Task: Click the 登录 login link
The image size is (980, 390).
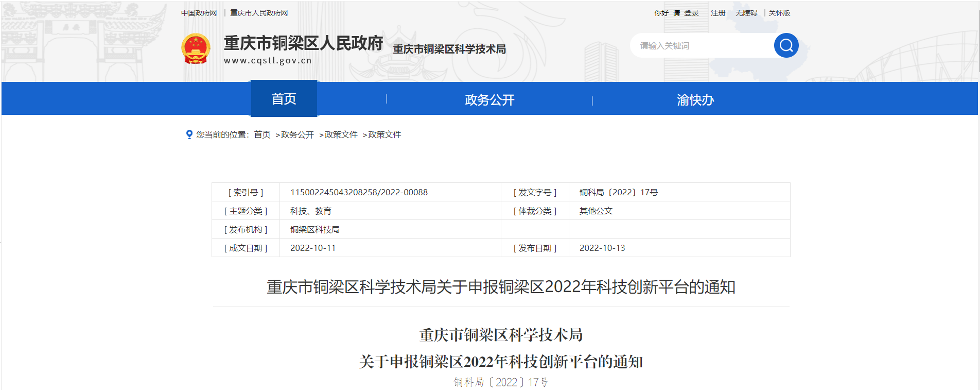Action: 691,13
